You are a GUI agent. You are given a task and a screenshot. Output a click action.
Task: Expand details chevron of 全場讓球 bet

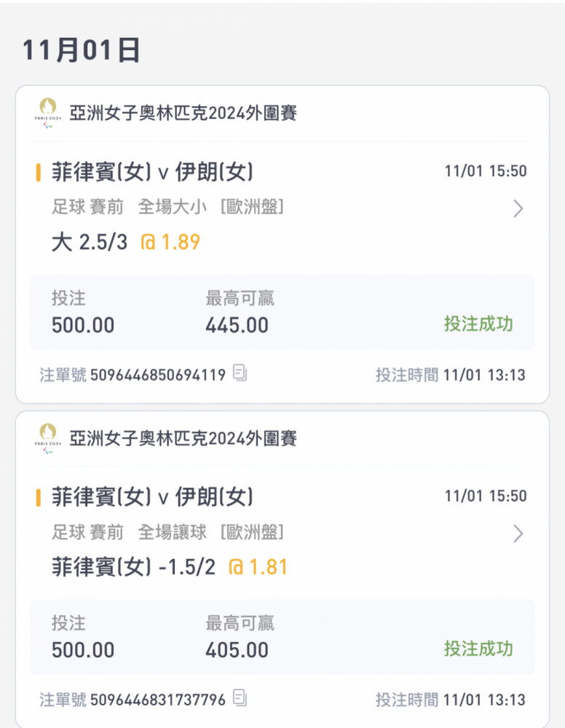click(x=518, y=534)
